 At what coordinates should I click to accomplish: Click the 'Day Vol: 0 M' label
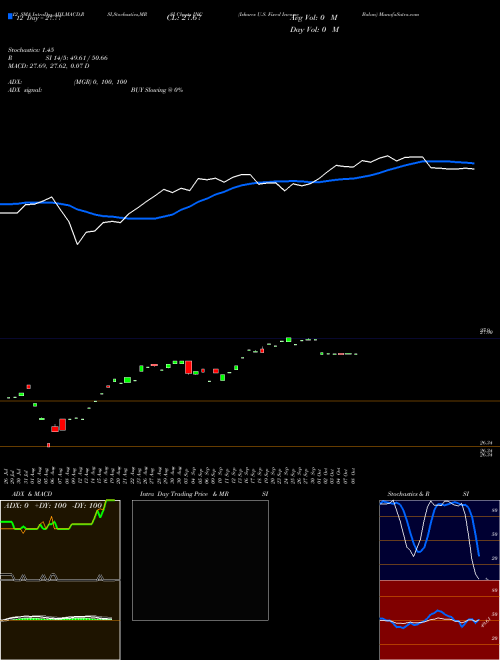(x=314, y=30)
